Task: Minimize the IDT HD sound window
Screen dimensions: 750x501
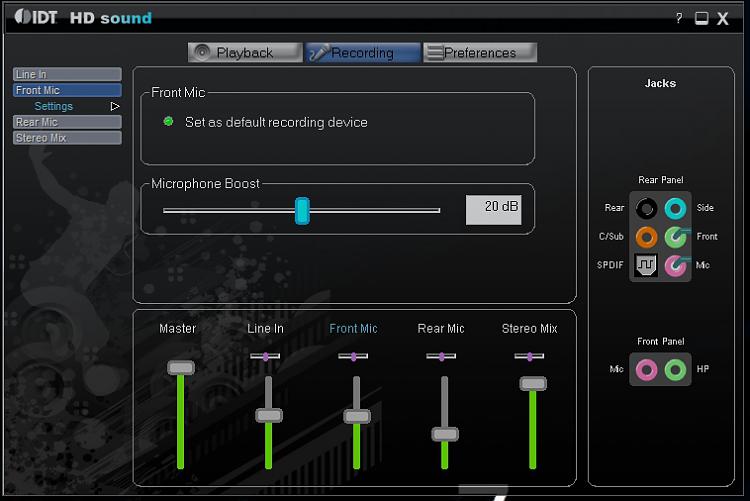Action: coord(701,19)
